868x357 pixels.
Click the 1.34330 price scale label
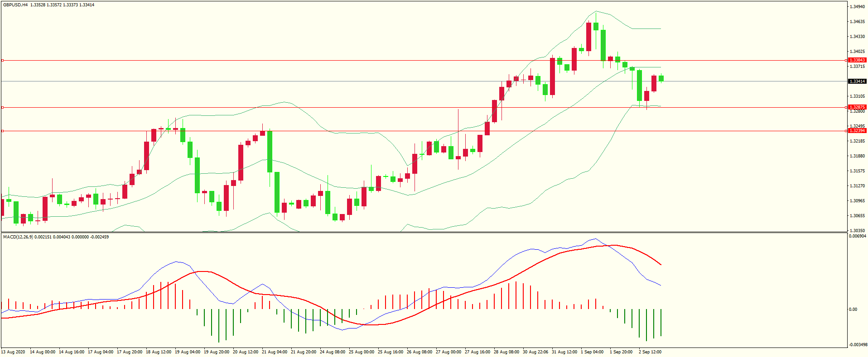pos(858,37)
